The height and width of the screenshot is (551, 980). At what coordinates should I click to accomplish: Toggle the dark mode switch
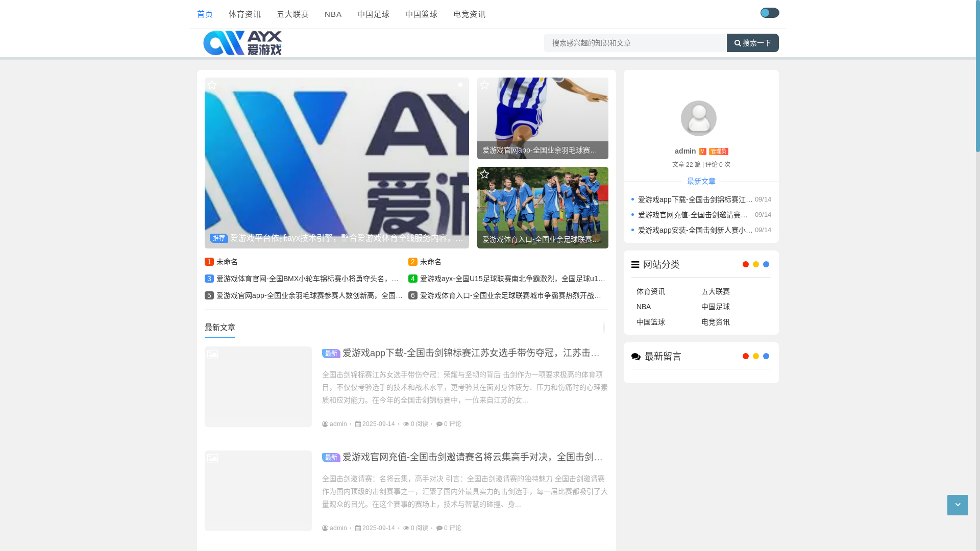coord(770,13)
